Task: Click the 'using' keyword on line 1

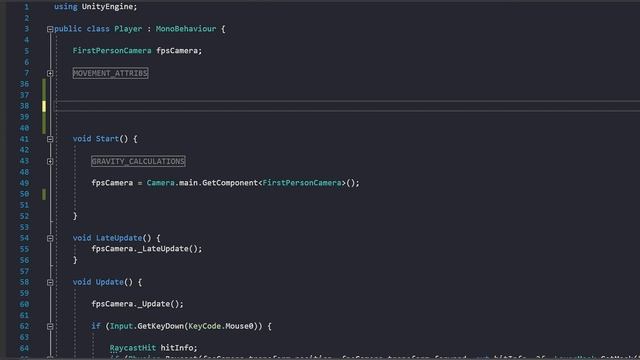Action: [66, 7]
